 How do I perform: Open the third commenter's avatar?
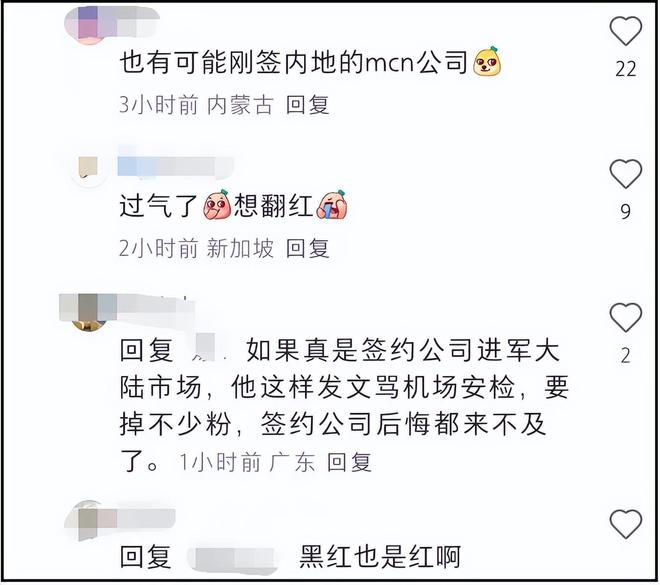pyautogui.click(x=88, y=312)
